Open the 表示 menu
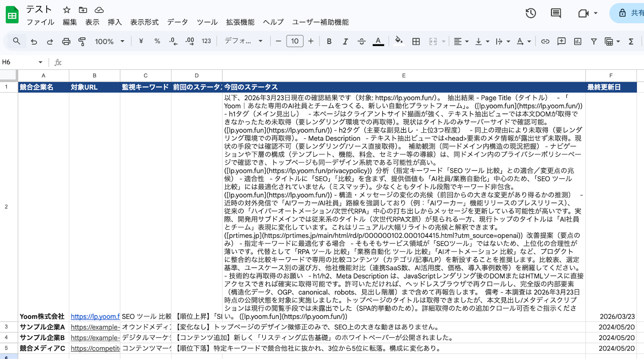This screenshot has width=644, height=359. coord(92,22)
